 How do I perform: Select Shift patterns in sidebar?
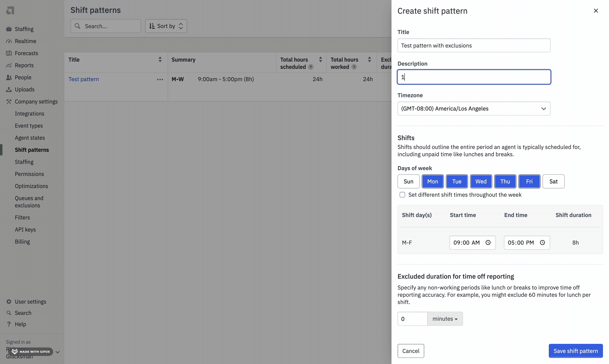tap(32, 150)
